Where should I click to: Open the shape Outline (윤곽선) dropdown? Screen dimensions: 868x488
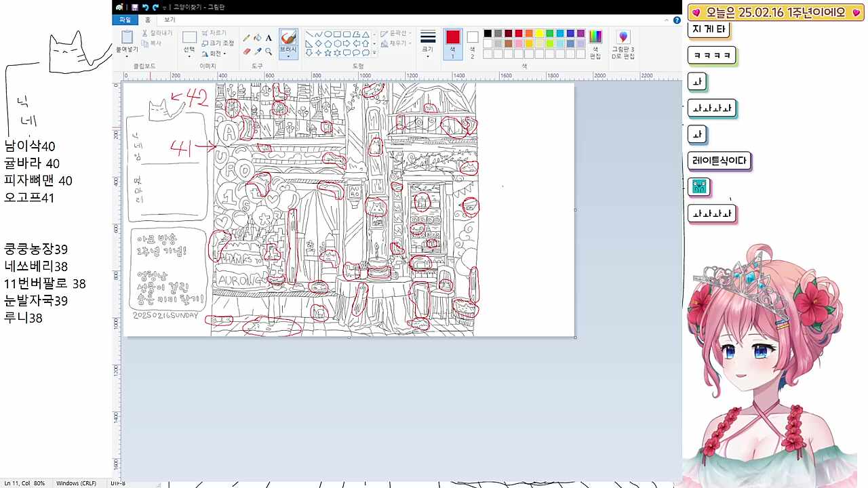pyautogui.click(x=396, y=33)
